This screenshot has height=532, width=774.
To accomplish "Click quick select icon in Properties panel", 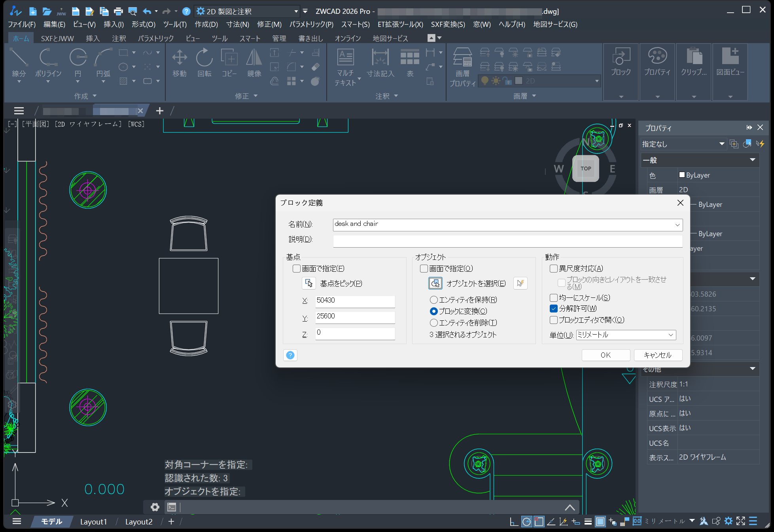I will tap(760, 144).
